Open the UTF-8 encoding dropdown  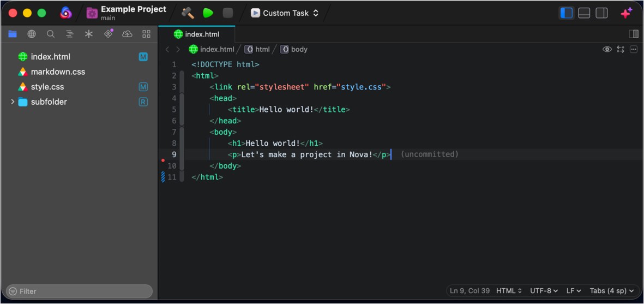pos(544,291)
